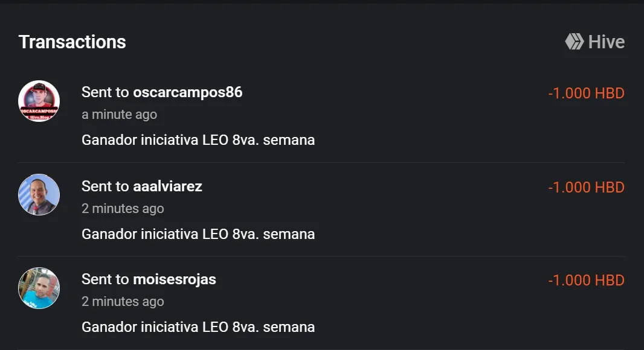This screenshot has width=644, height=350.
Task: Click the memo text in the aaalviarez transaction
Action: (x=198, y=234)
